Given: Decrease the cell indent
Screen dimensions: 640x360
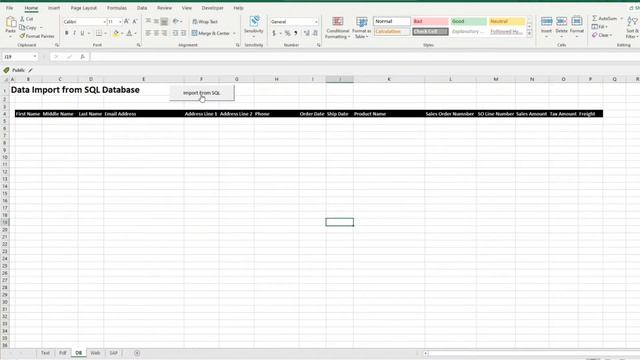Looking at the screenshot, I should click(x=175, y=33).
